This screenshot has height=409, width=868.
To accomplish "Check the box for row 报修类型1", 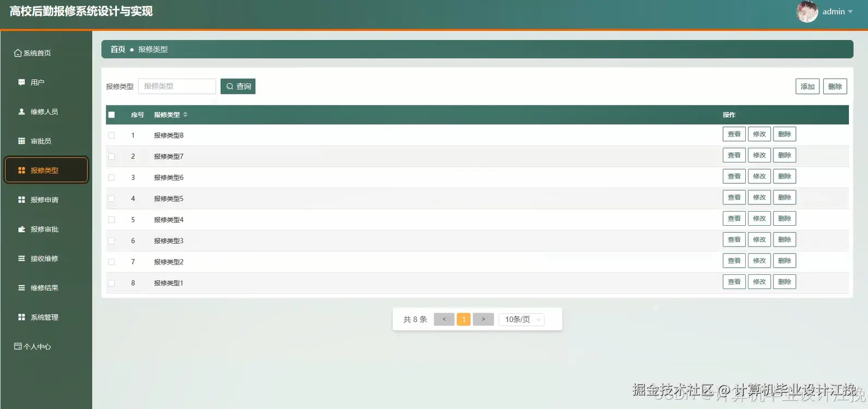I will 112,283.
